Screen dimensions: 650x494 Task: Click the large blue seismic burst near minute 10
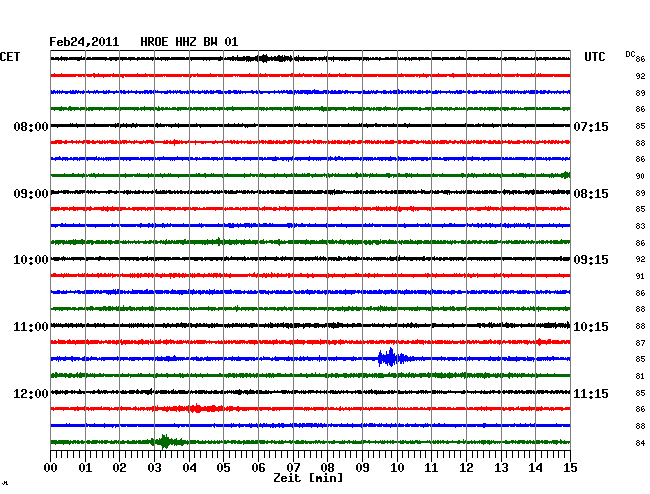[x=392, y=358]
